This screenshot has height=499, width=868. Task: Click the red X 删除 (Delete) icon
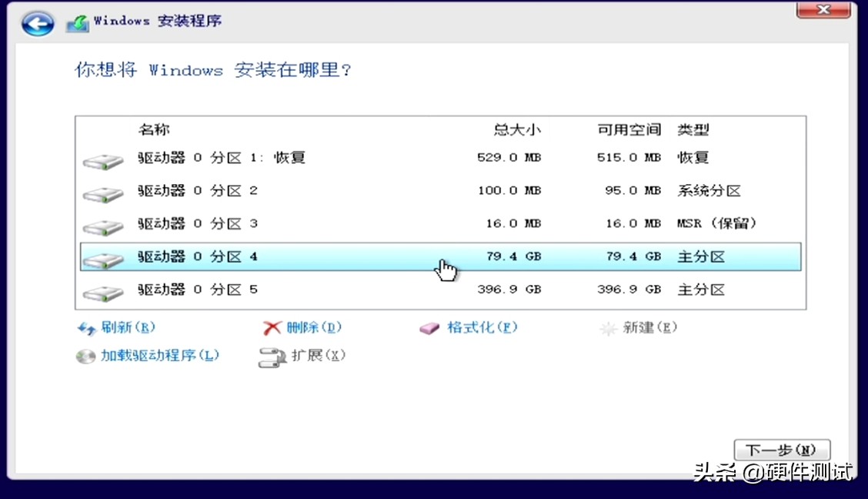pyautogui.click(x=271, y=327)
